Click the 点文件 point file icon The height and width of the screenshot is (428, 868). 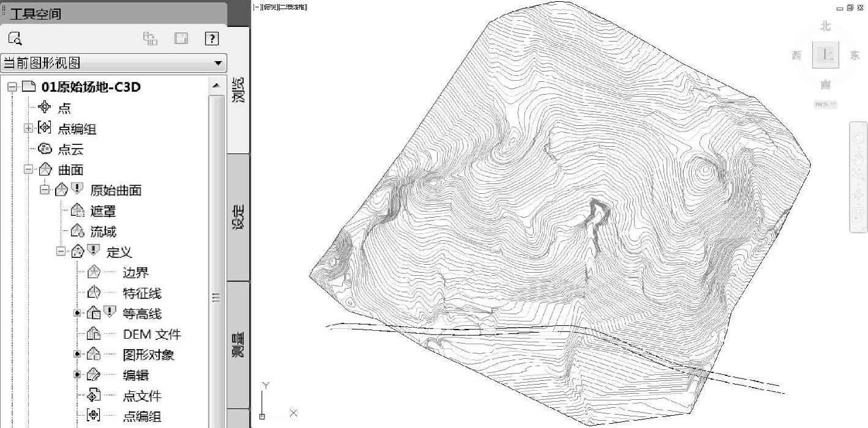pyautogui.click(x=93, y=396)
